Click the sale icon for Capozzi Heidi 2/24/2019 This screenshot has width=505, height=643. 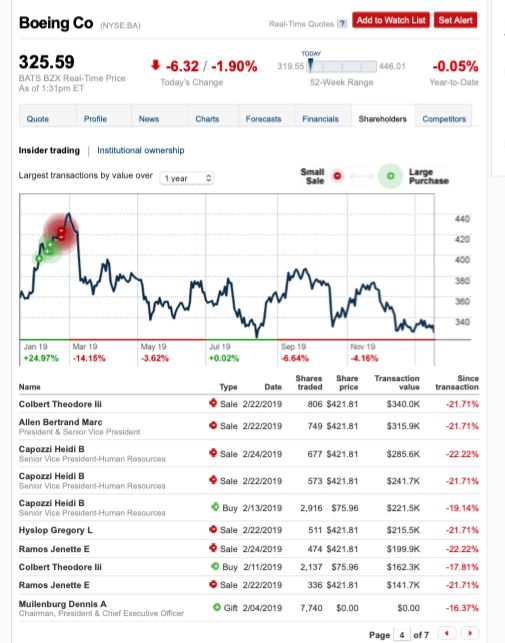pyautogui.click(x=213, y=453)
